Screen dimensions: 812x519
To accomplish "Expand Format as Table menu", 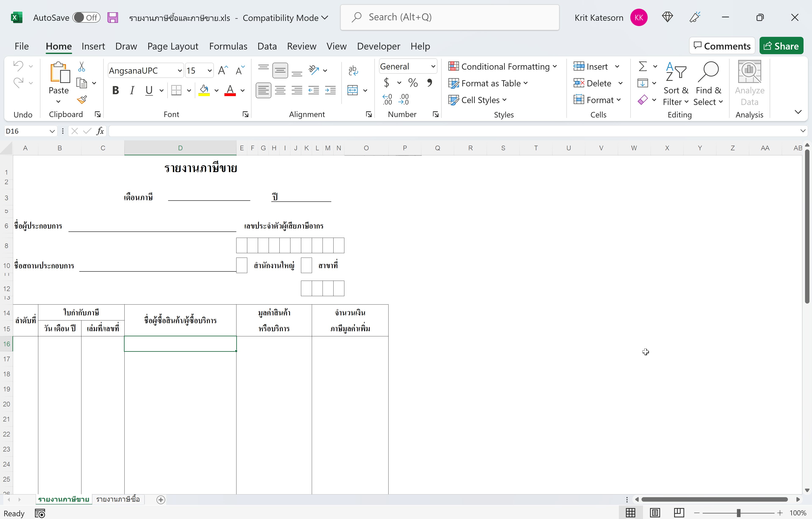I will [488, 83].
